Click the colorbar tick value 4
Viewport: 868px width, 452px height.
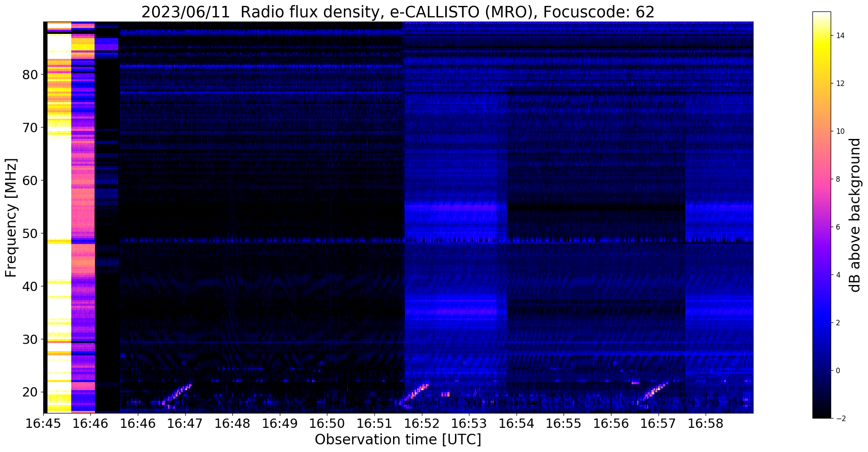tap(837, 275)
